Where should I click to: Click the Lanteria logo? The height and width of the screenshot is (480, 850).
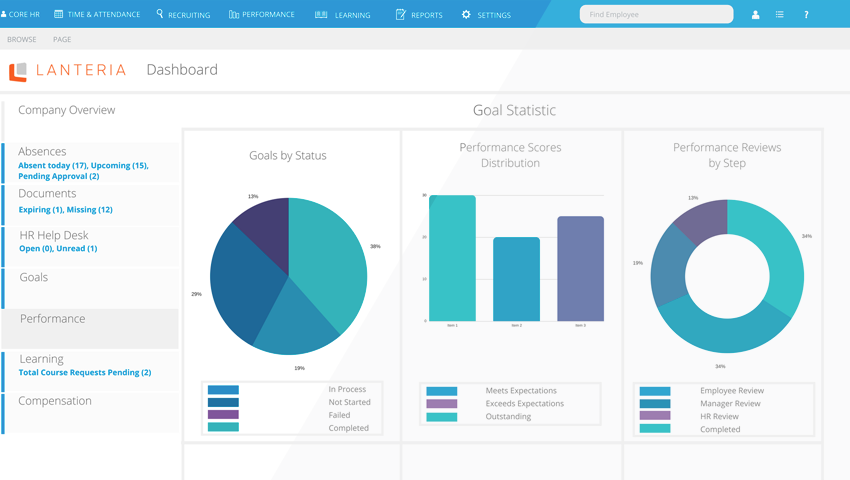(68, 71)
